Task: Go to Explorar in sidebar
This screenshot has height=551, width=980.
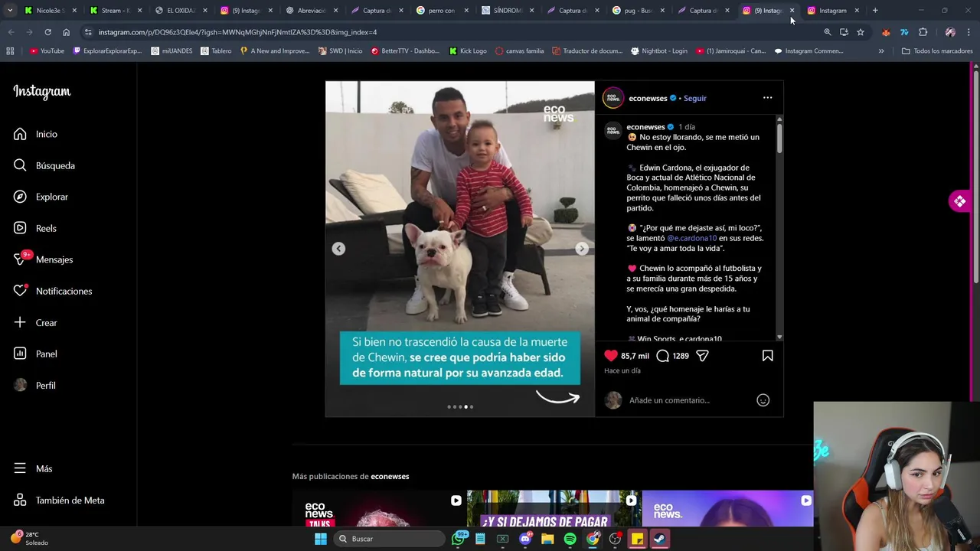Action: click(x=41, y=197)
